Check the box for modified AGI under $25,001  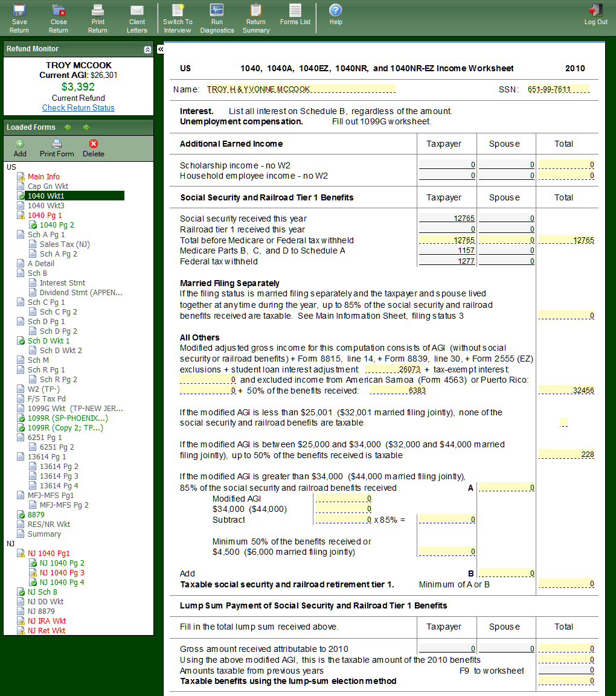563,421
